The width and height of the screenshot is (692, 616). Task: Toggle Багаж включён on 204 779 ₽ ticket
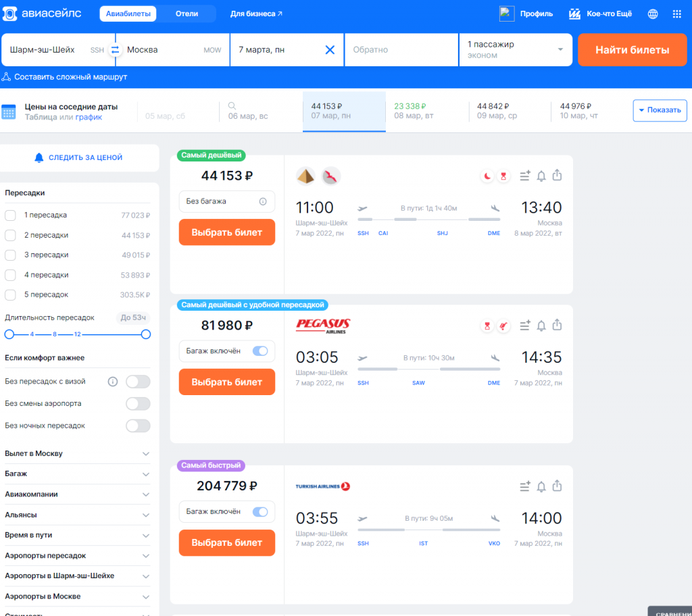[260, 511]
